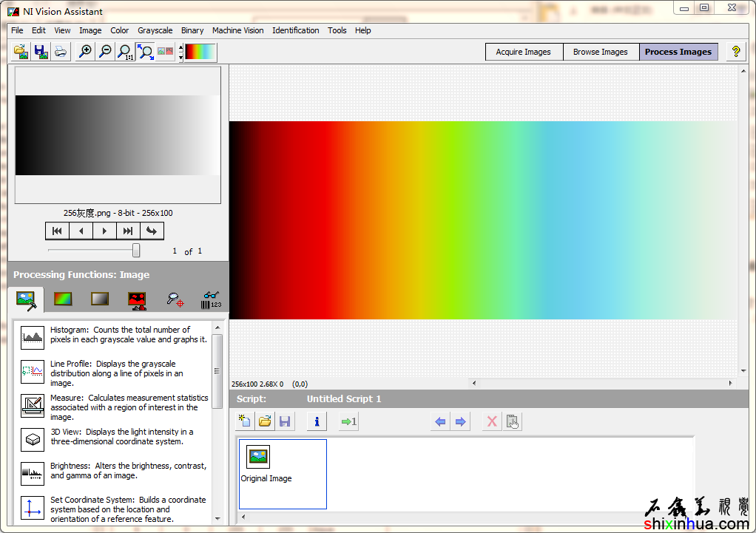Click the Set Coordinate System icon
756x533 pixels.
click(x=33, y=507)
